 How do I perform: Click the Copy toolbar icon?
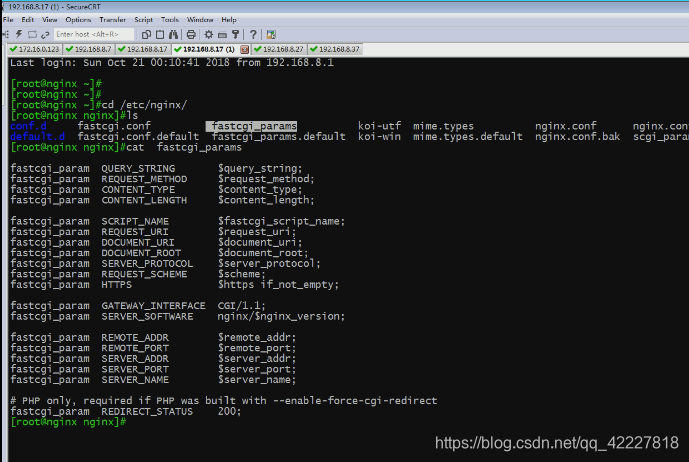click(x=146, y=34)
